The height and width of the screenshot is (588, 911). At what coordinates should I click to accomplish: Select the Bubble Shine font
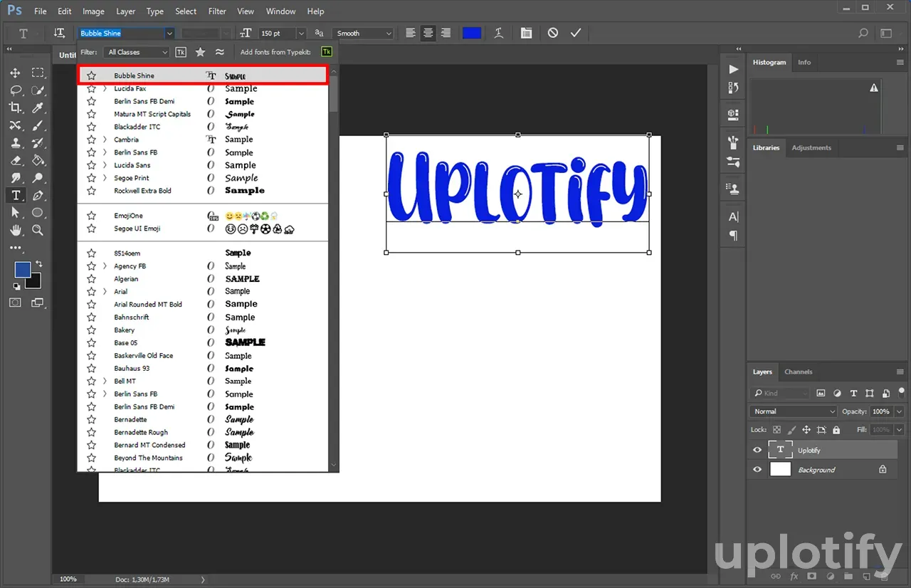[x=202, y=75]
